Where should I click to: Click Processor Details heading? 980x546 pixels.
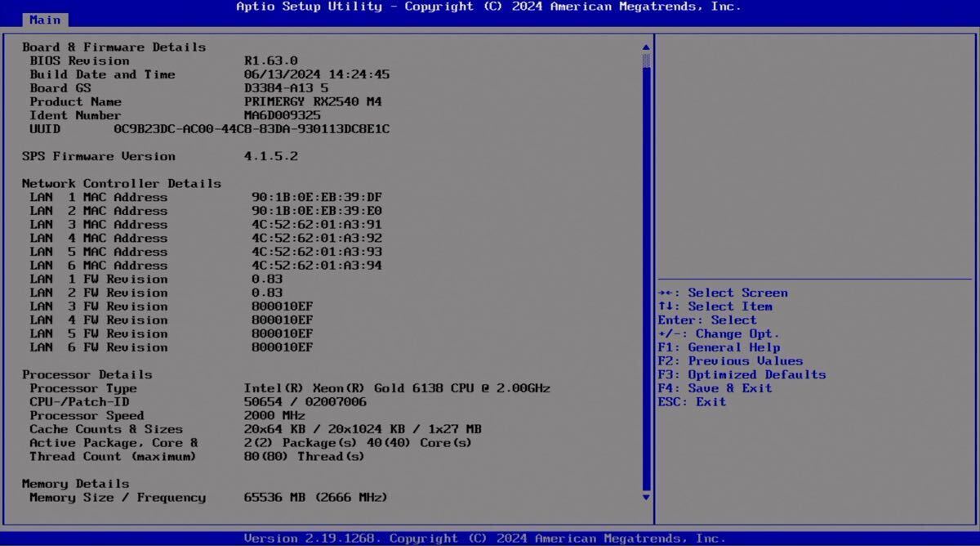coord(87,374)
